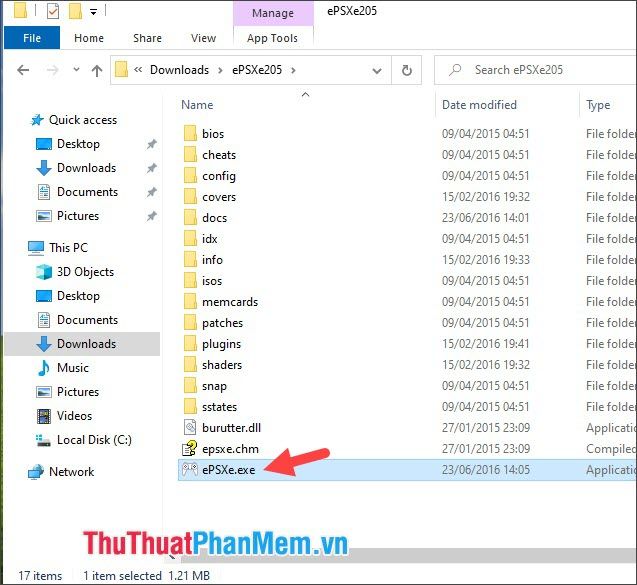Click the New folder icon in title bar
637x585 pixels.
coord(75,11)
